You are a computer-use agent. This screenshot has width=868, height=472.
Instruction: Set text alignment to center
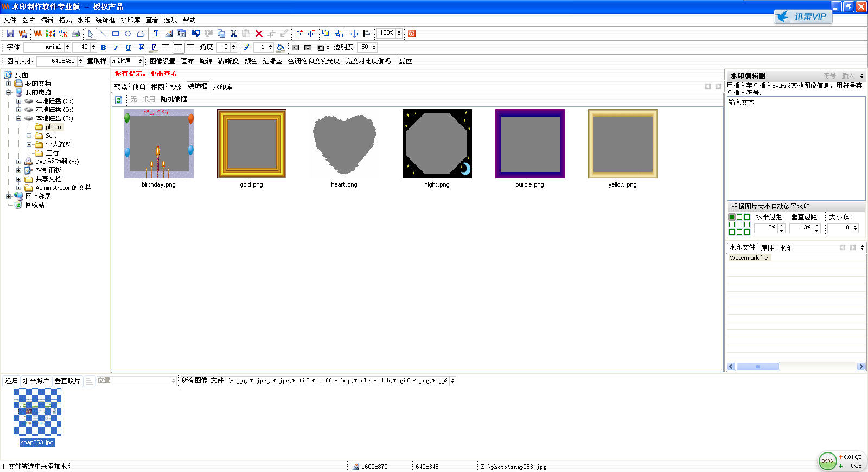pos(178,47)
